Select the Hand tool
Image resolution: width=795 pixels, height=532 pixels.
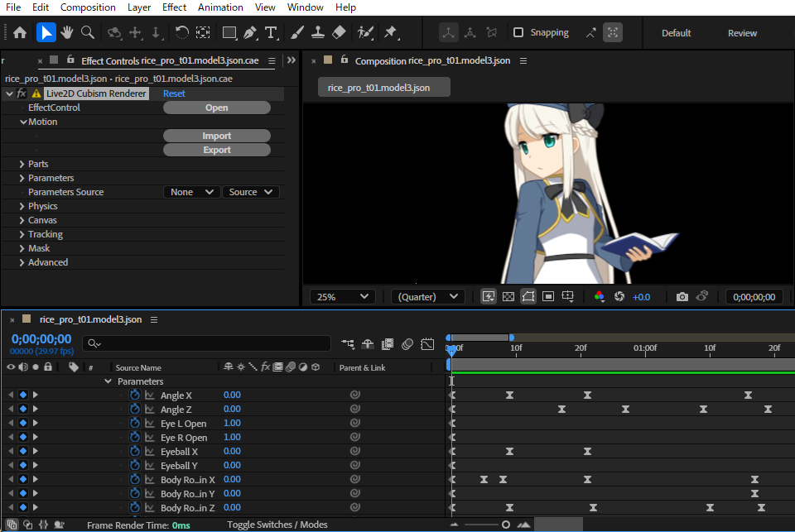click(x=67, y=33)
